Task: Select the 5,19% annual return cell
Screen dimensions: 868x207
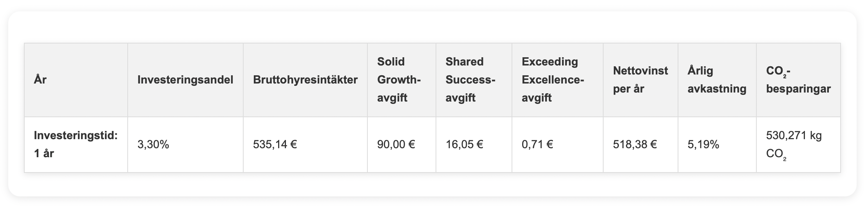Action: [703, 145]
